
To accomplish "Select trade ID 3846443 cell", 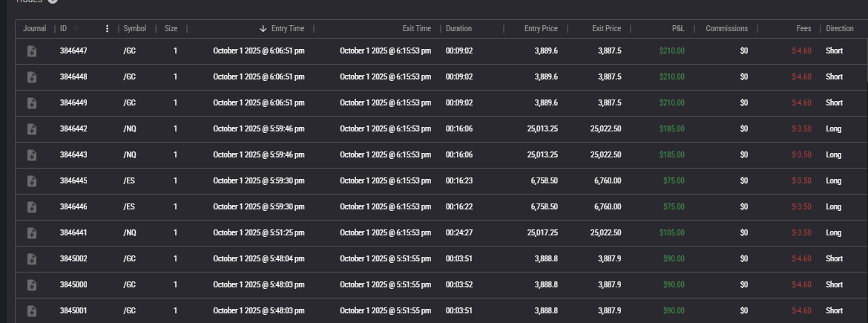I will tap(73, 155).
